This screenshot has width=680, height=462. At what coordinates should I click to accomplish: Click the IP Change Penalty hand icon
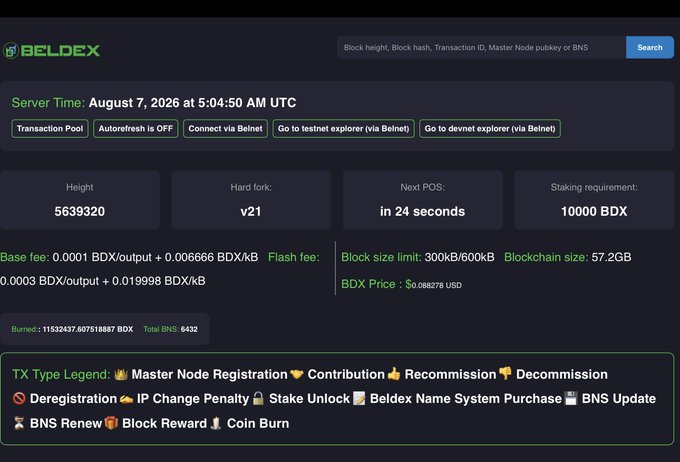(x=127, y=399)
